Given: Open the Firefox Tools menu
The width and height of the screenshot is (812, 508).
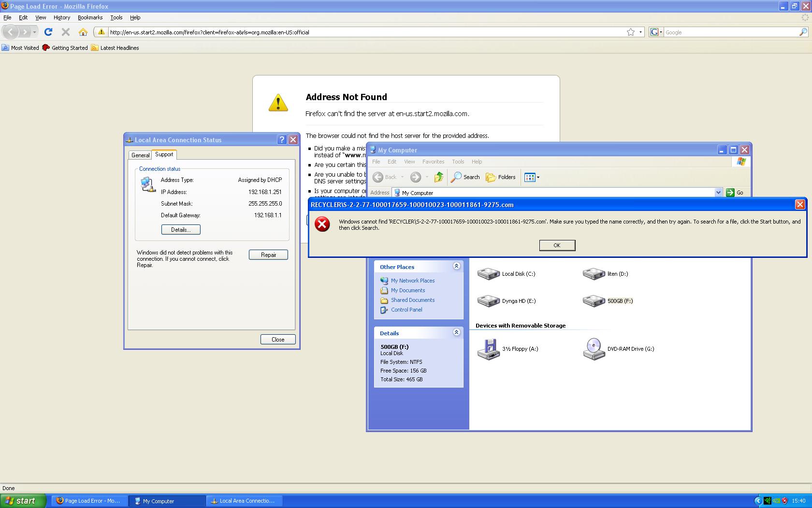Looking at the screenshot, I should (116, 17).
